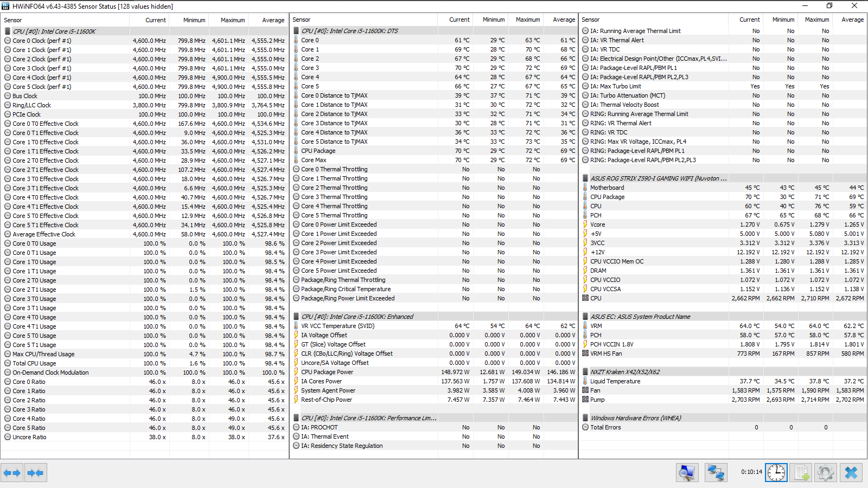Select the Rest-of-Chip Power row
The width and height of the screenshot is (868, 488).
pyautogui.click(x=434, y=400)
